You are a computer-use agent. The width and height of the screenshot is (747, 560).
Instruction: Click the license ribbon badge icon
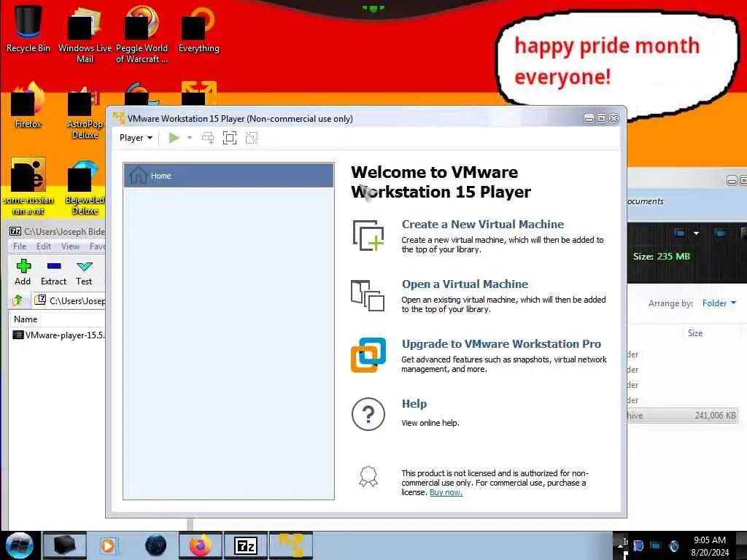368,477
